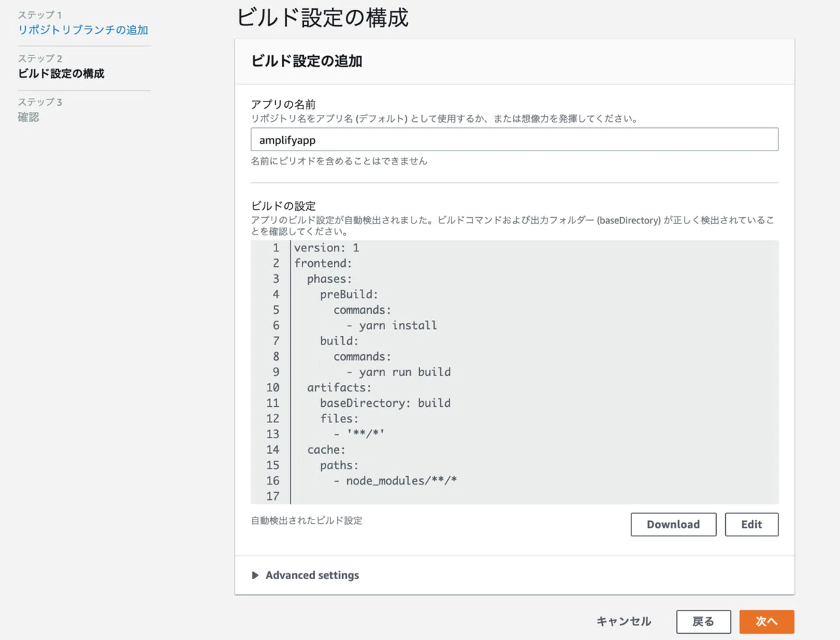
Task: Click the Download button
Action: pos(673,524)
